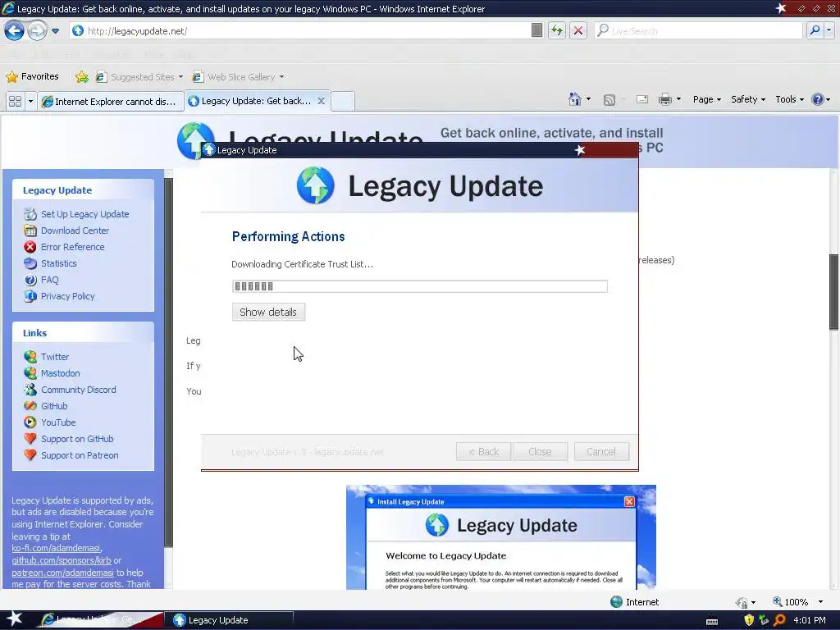Click the Twitter link icon

tap(30, 357)
